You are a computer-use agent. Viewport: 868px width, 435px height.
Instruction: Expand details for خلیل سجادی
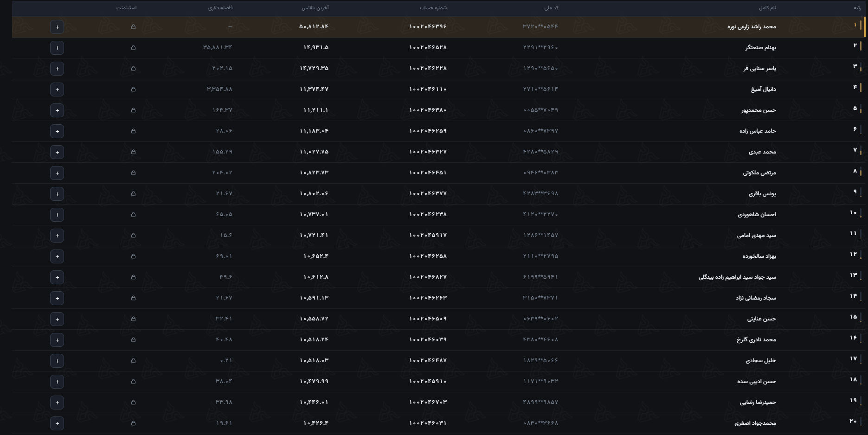pyautogui.click(x=57, y=361)
